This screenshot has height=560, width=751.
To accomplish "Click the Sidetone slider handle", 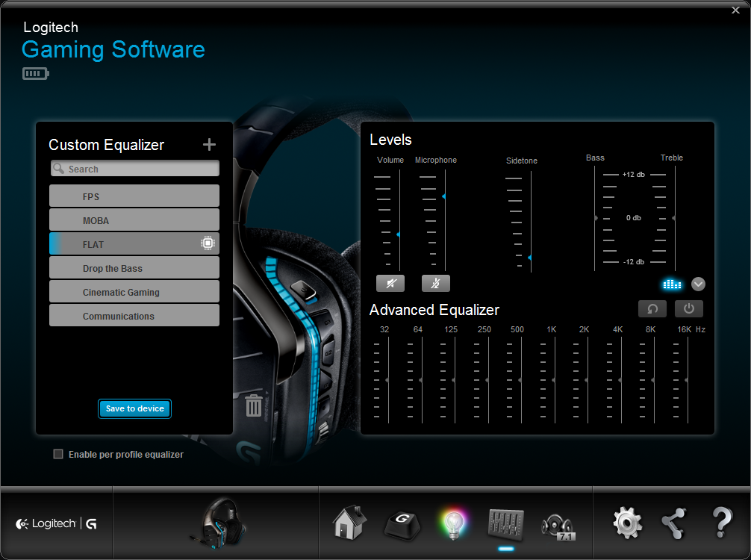I will 530,258.
